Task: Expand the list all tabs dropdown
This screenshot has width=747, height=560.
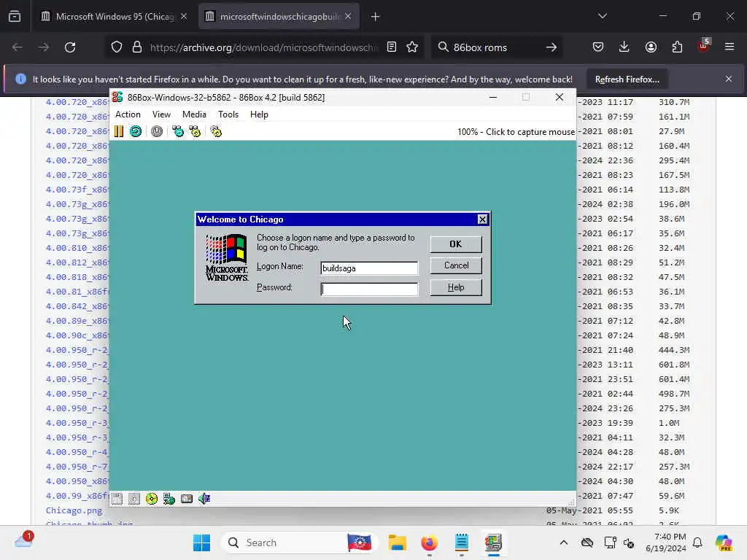Action: click(x=602, y=16)
